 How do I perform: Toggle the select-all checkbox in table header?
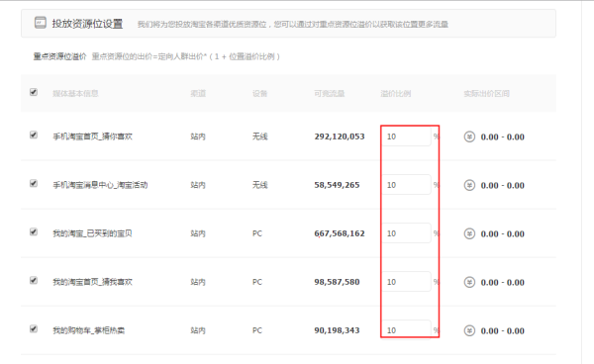(34, 92)
